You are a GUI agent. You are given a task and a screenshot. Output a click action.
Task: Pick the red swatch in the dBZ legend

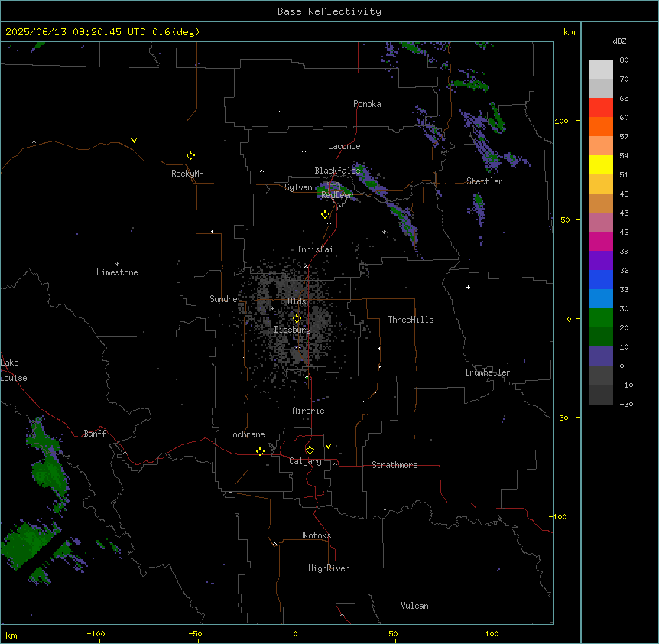[x=601, y=108]
